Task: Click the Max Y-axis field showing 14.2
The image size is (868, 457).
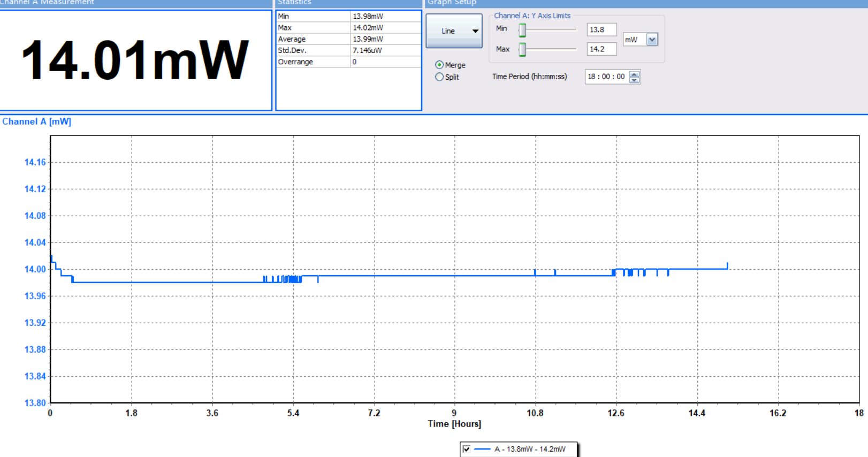Action: click(601, 49)
